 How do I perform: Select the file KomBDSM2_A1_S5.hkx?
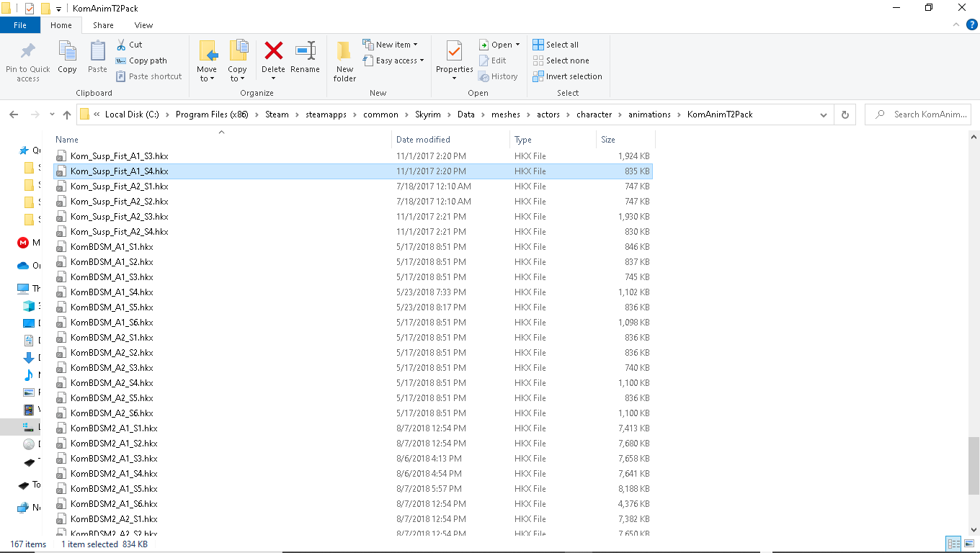click(353, 489)
